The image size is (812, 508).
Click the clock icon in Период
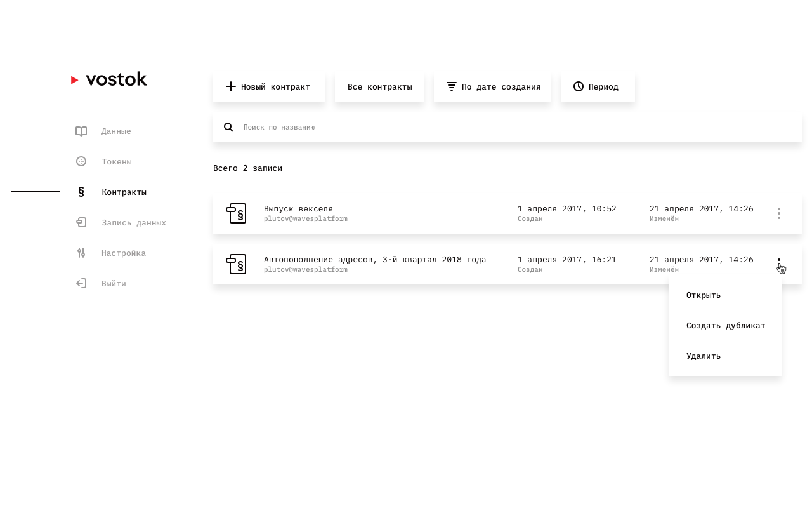pyautogui.click(x=579, y=86)
